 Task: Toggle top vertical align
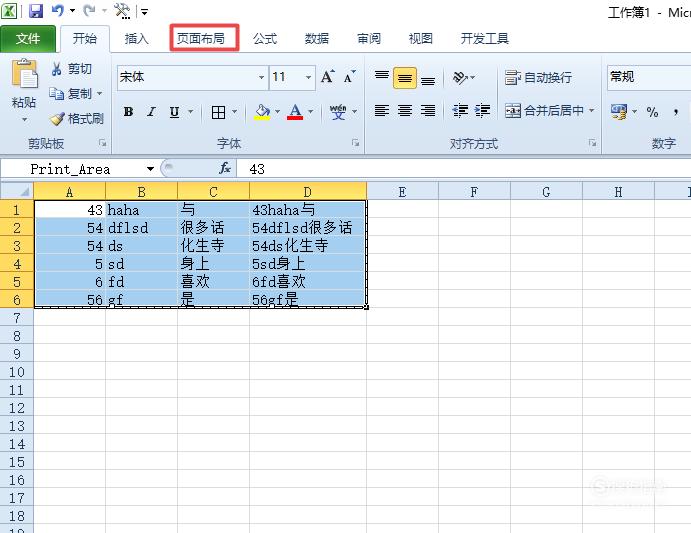click(382, 78)
